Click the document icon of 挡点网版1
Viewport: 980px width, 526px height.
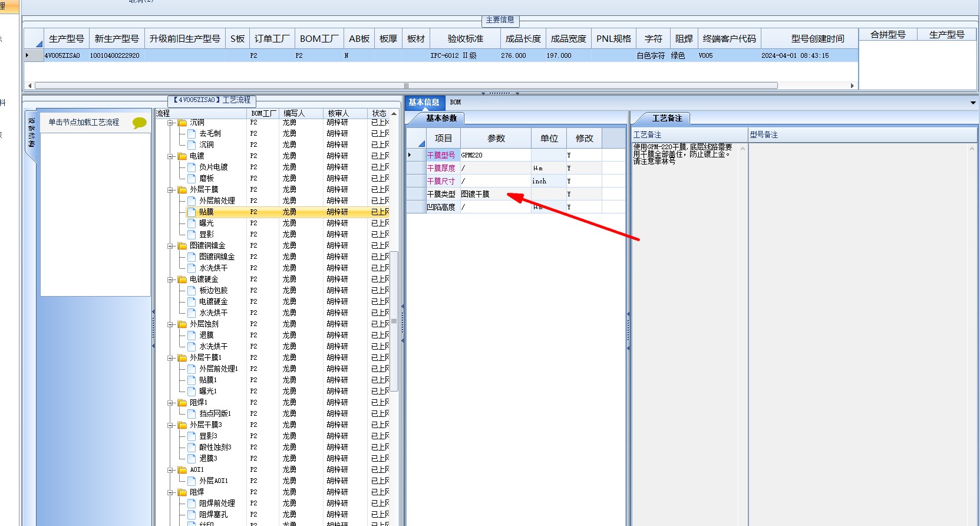(x=192, y=414)
